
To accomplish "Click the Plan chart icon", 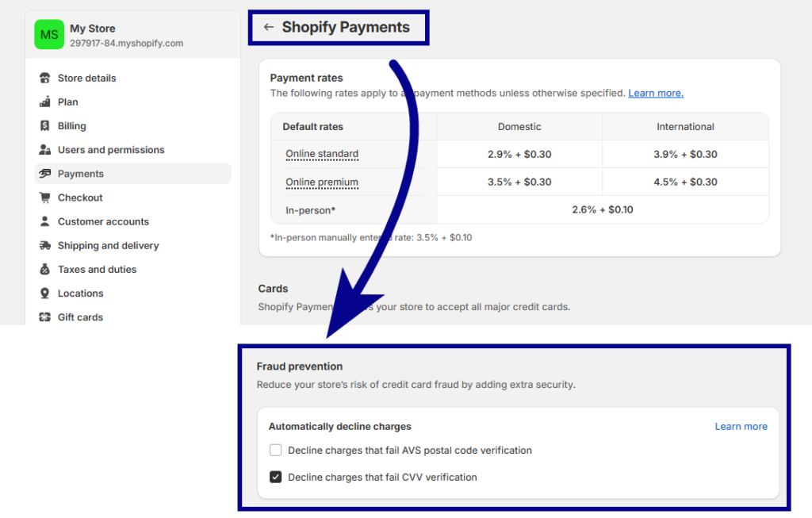I will [x=45, y=102].
